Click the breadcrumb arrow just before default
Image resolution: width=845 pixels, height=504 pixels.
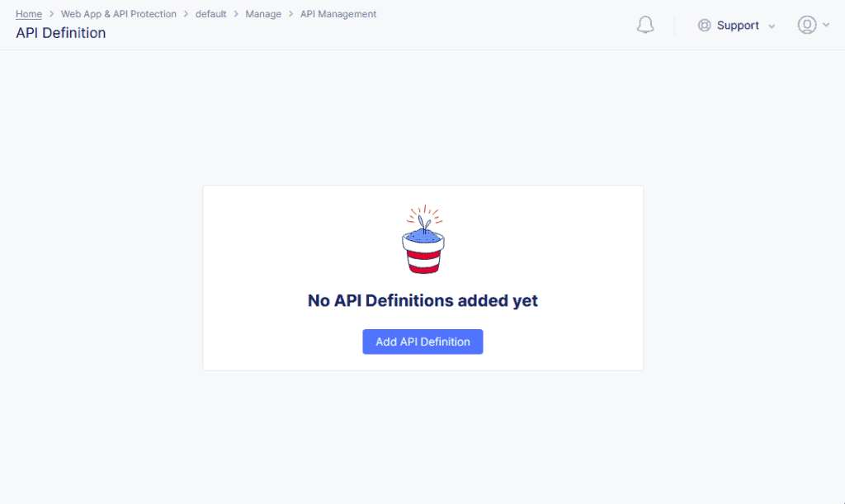coord(186,14)
